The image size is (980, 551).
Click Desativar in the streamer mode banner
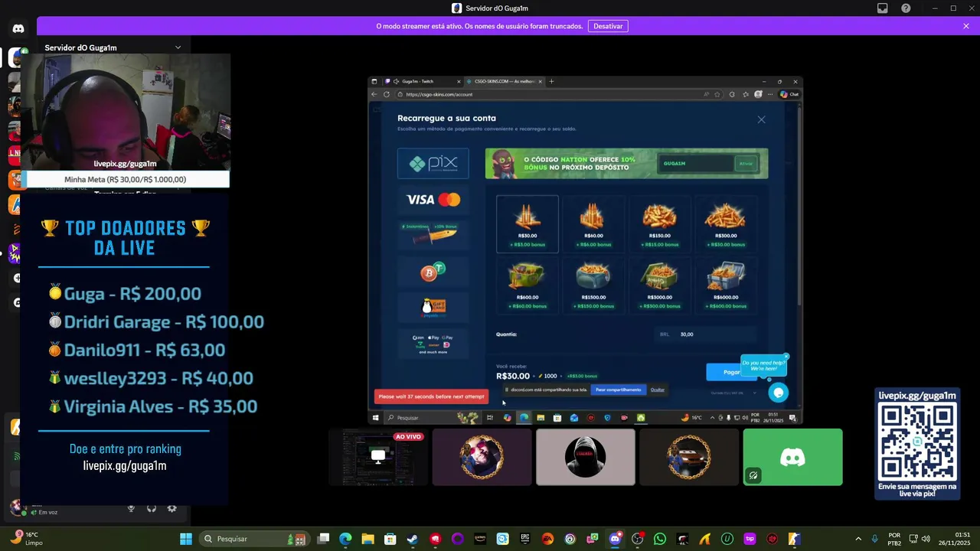608,26
